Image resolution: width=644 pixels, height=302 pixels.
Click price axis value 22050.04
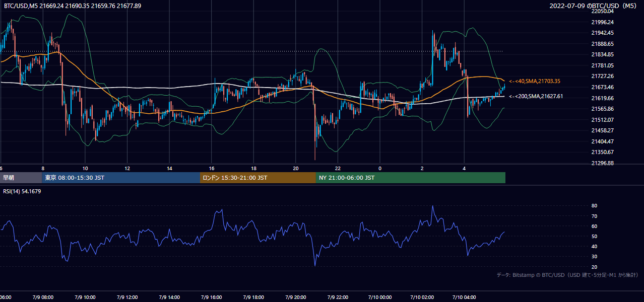pos(602,11)
